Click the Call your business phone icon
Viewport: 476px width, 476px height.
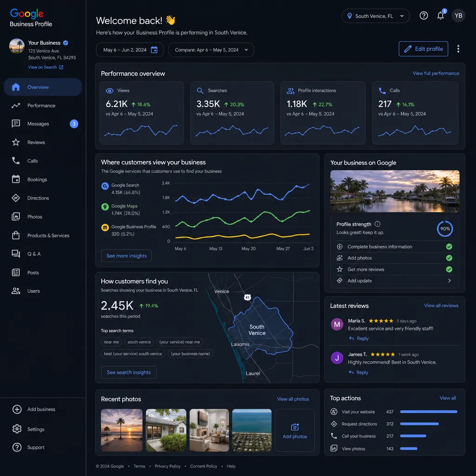[334, 436]
